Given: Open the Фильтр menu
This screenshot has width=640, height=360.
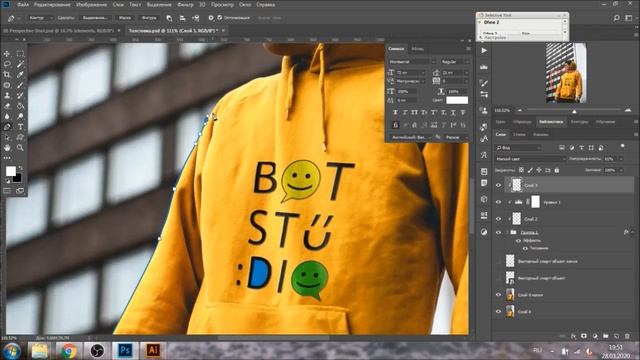Looking at the screenshot, I should click(x=185, y=4).
